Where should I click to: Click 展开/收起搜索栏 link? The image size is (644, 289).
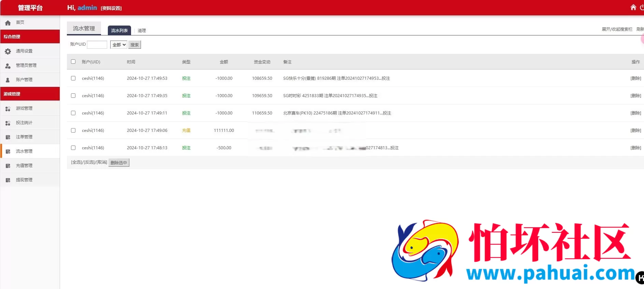[x=617, y=29]
